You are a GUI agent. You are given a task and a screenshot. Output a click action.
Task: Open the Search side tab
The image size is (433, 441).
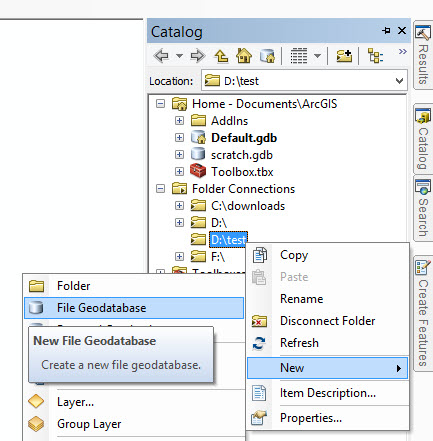423,208
